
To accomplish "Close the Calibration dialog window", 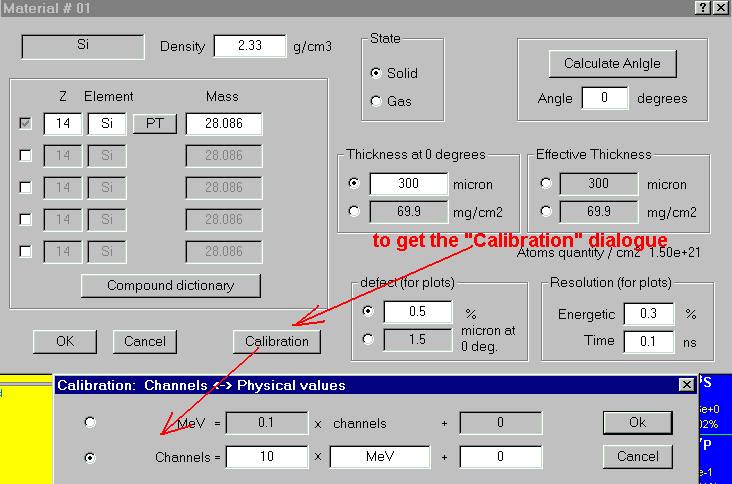I will pyautogui.click(x=686, y=385).
